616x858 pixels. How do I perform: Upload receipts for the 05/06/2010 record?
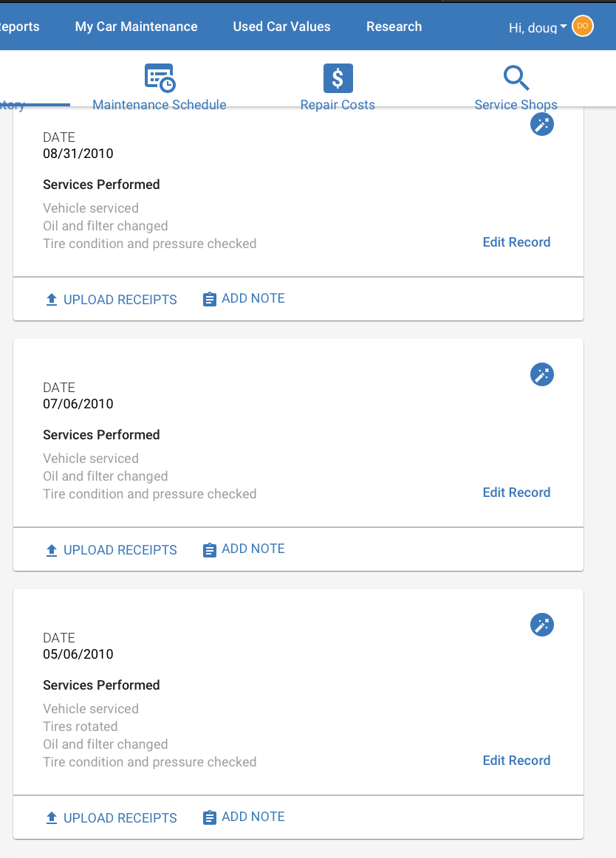111,817
